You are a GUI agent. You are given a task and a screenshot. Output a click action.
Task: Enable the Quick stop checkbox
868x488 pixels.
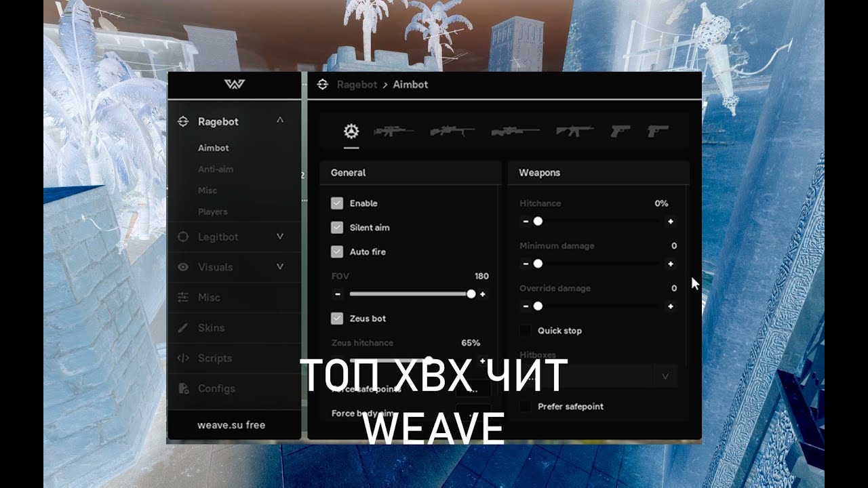click(x=525, y=331)
